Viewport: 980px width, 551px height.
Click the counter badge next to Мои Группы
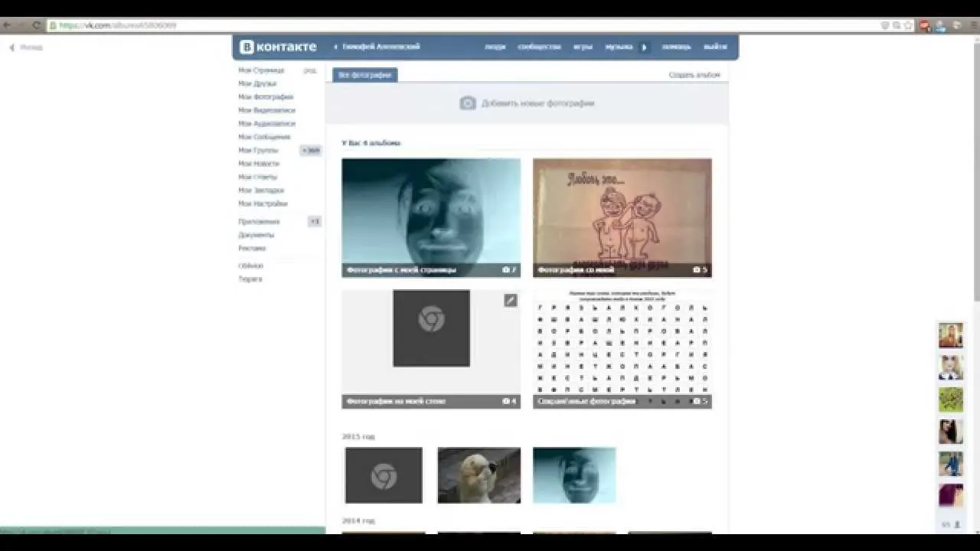coord(311,150)
